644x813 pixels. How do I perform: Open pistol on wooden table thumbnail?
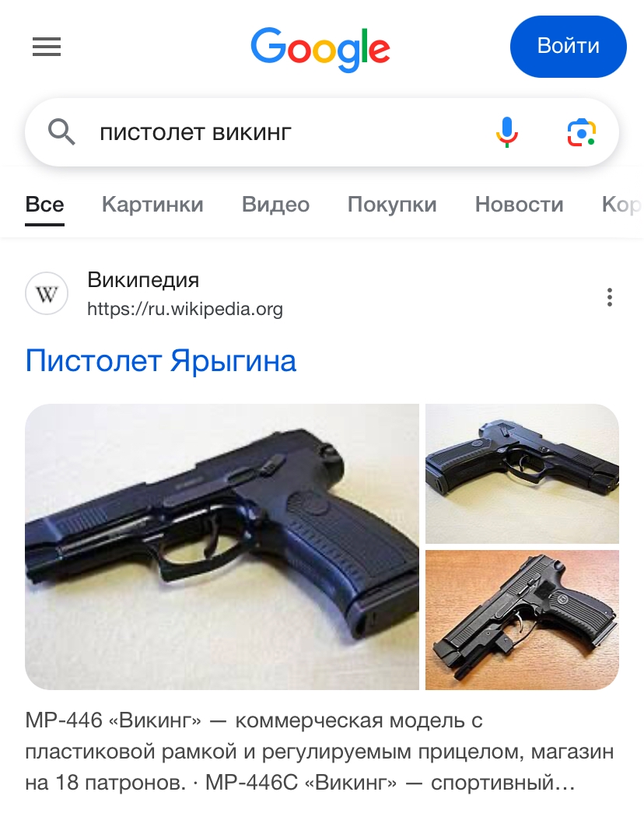[x=522, y=620]
